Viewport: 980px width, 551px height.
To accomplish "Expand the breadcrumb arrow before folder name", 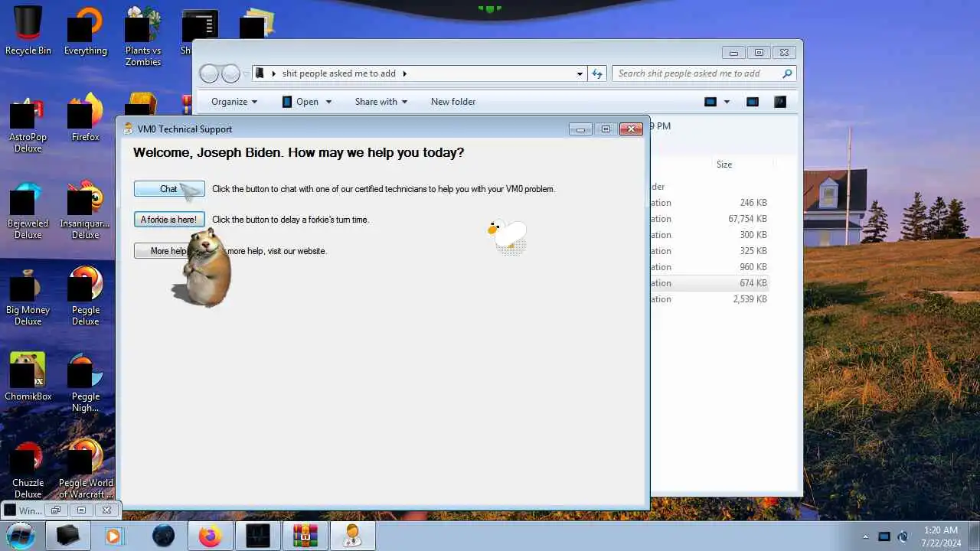I will coord(273,73).
